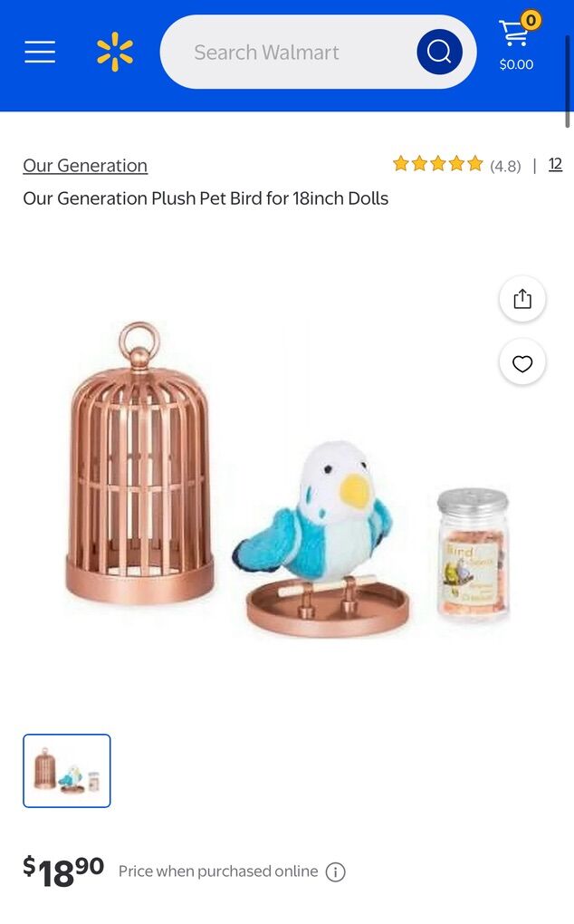Image resolution: width=574 pixels, height=924 pixels.
Task: Open the hamburger navigation menu
Action: (x=40, y=52)
